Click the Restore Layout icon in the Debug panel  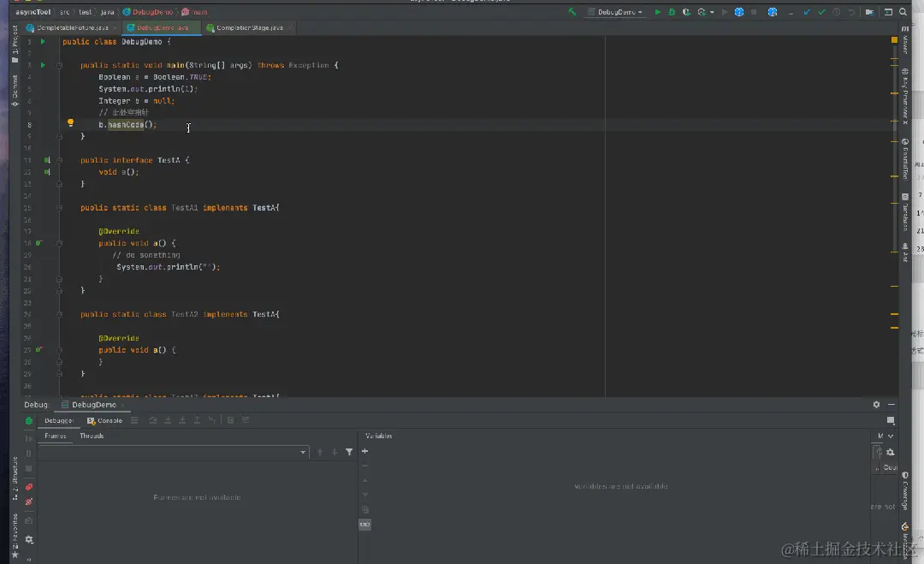[891, 421]
